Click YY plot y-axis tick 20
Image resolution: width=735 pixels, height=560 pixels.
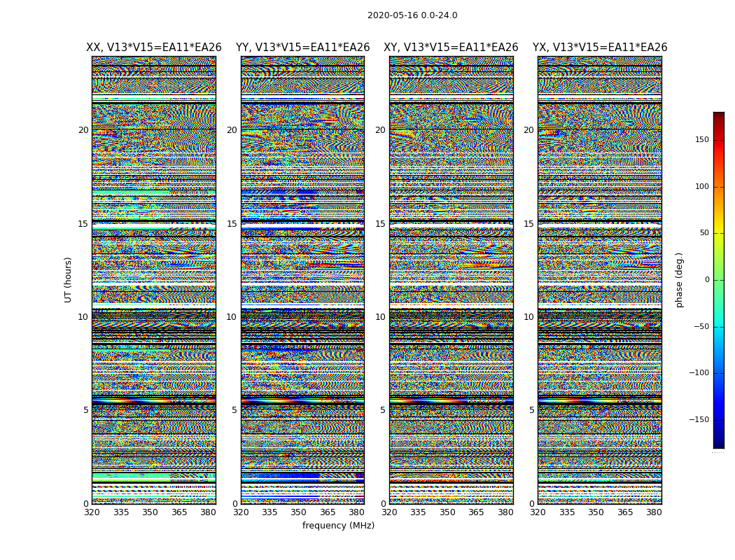[x=232, y=130]
